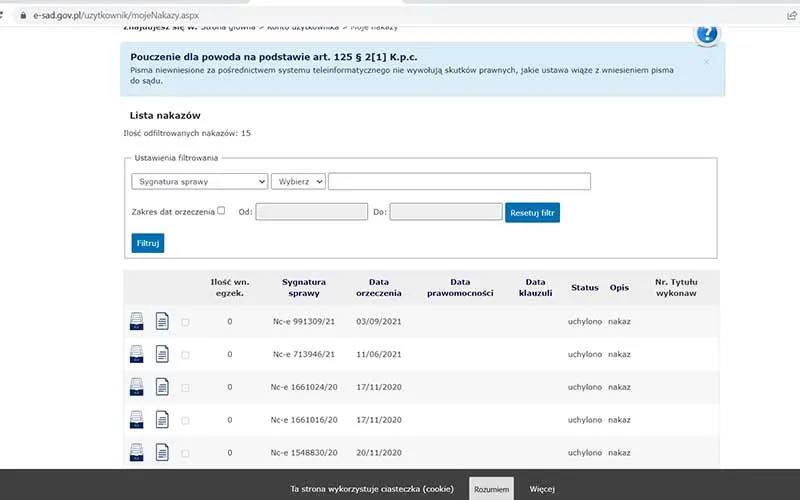Open the Wybierz condition dropdown

298,181
